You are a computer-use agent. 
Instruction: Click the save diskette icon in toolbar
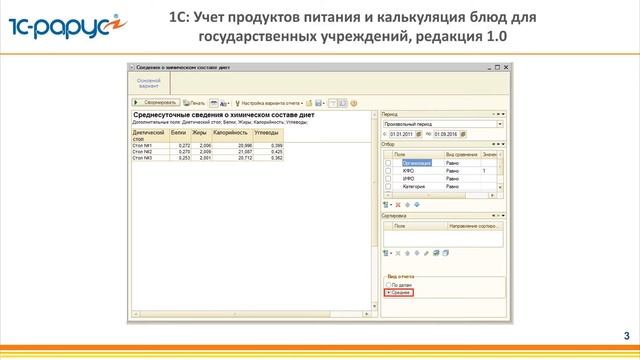(319, 103)
